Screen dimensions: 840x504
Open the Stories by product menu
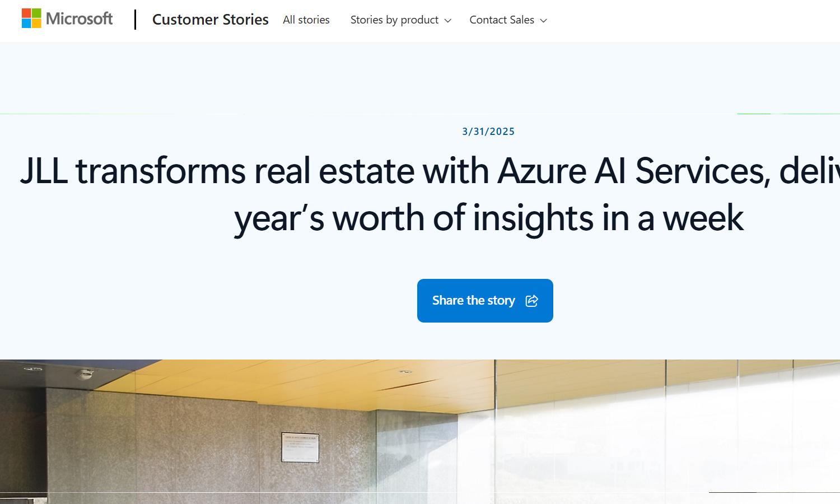394,20
